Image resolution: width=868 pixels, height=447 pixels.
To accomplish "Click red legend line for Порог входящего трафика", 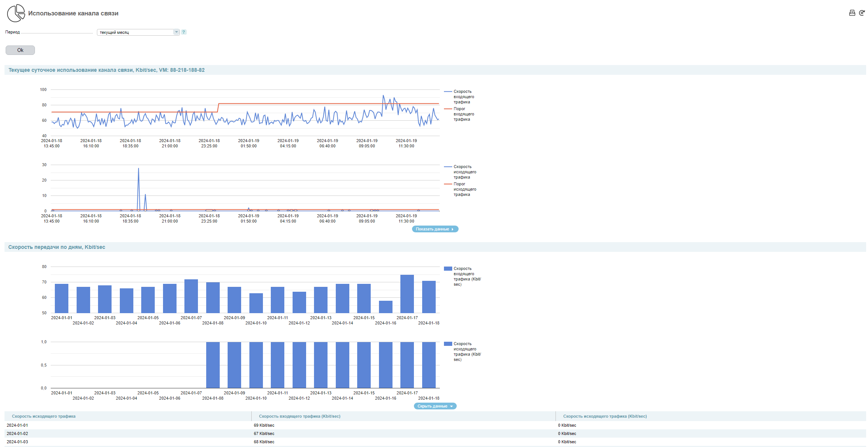I will click(448, 109).
